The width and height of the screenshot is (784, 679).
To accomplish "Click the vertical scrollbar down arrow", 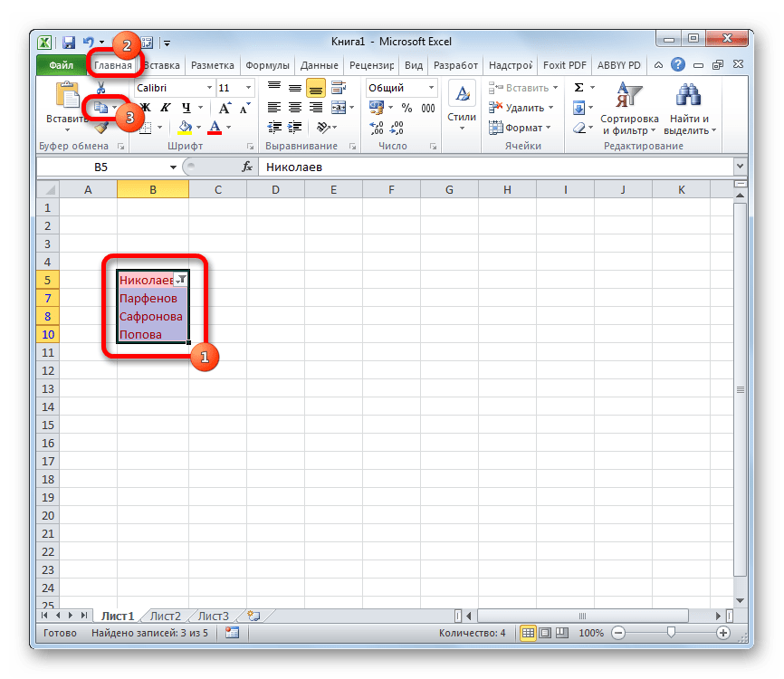I will point(740,600).
